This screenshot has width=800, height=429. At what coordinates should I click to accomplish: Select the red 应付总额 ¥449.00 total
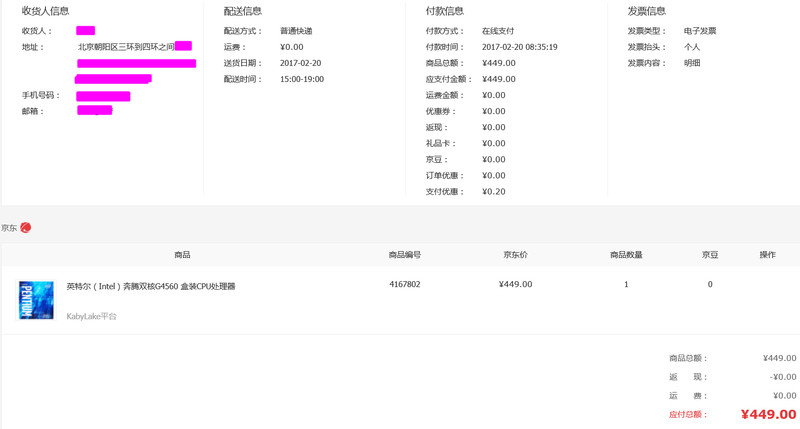[x=768, y=414]
